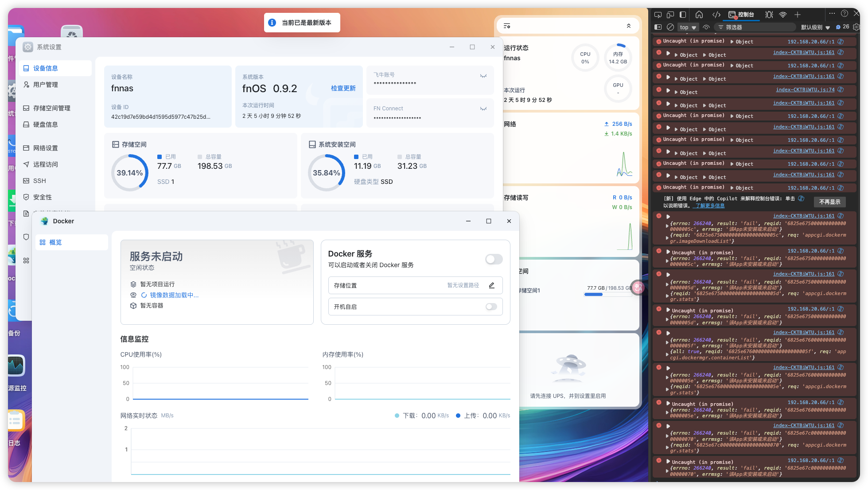Toggle live expression eye in console toolbar
The width and height of the screenshot is (868, 490).
[706, 27]
